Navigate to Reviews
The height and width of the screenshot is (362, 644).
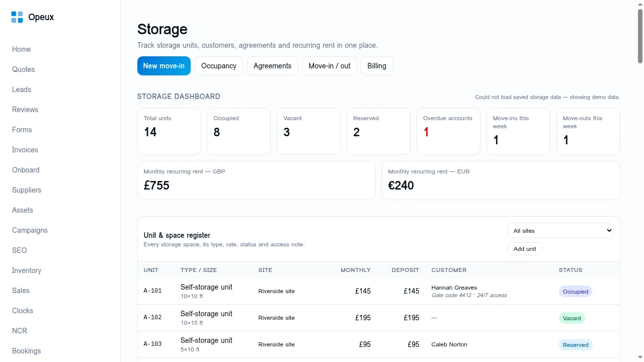(x=25, y=110)
